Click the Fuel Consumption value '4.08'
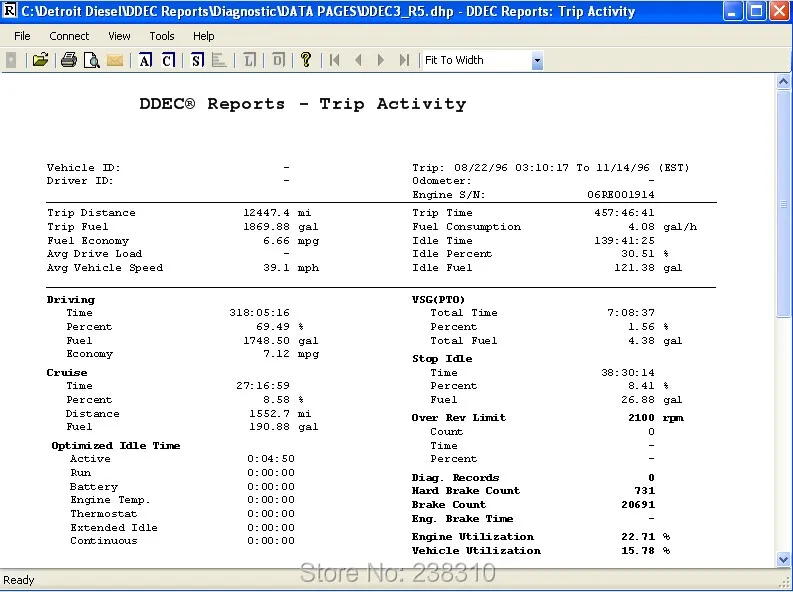 click(x=641, y=226)
